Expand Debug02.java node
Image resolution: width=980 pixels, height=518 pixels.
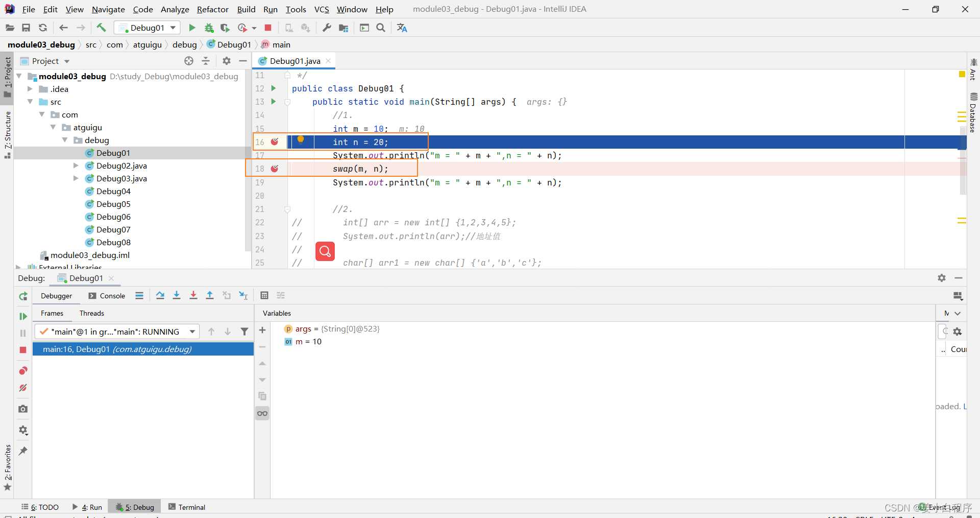pyautogui.click(x=76, y=166)
